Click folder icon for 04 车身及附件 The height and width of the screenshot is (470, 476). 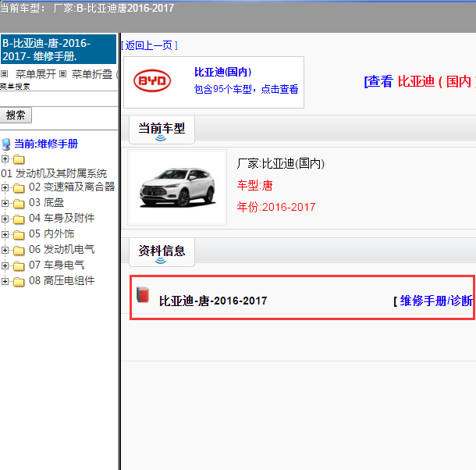pos(19,219)
